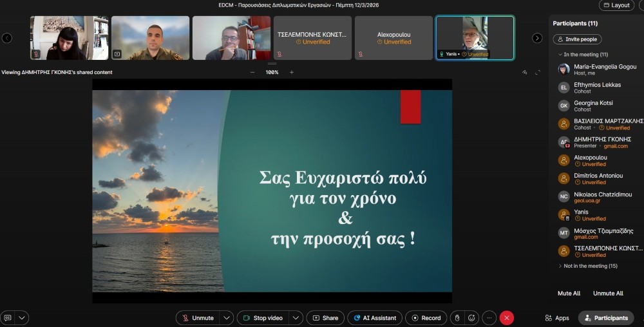Toggle the Participants panel tab
The width and height of the screenshot is (644, 327).
[605, 318]
